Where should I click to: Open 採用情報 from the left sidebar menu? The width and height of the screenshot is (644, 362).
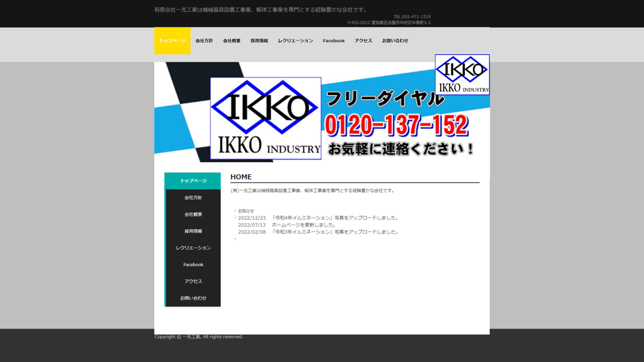click(193, 231)
